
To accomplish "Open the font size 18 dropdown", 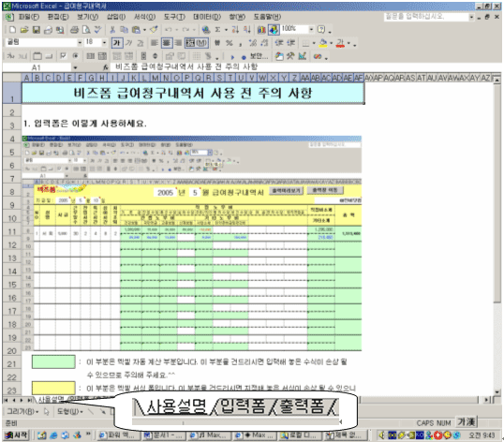I will (104, 42).
